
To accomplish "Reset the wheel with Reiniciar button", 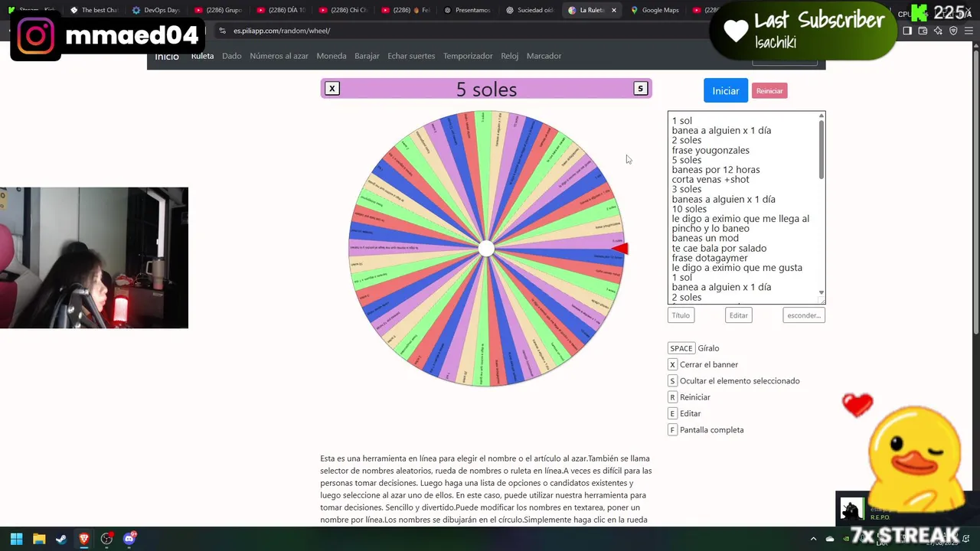I will (x=769, y=91).
